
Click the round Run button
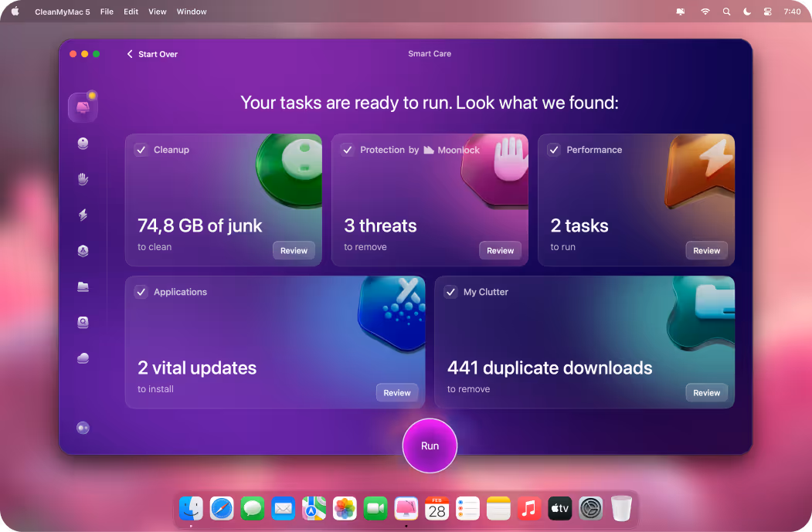[x=430, y=446]
